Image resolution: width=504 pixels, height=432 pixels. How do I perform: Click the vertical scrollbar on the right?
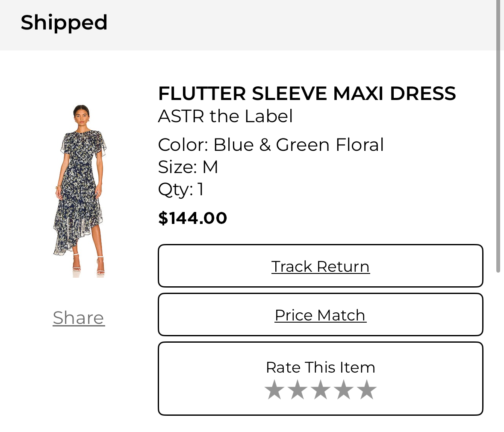point(498,137)
